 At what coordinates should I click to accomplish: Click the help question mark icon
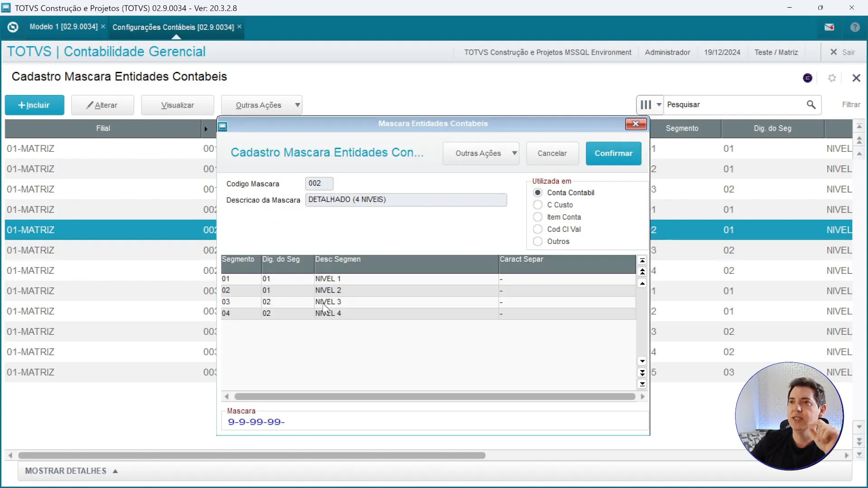tap(854, 27)
